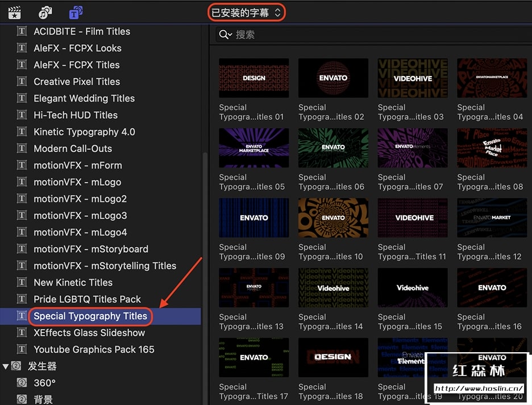Image resolution: width=532 pixels, height=405 pixels.
Task: Select Special Typography Titles 09 thumbnail
Action: tap(254, 218)
